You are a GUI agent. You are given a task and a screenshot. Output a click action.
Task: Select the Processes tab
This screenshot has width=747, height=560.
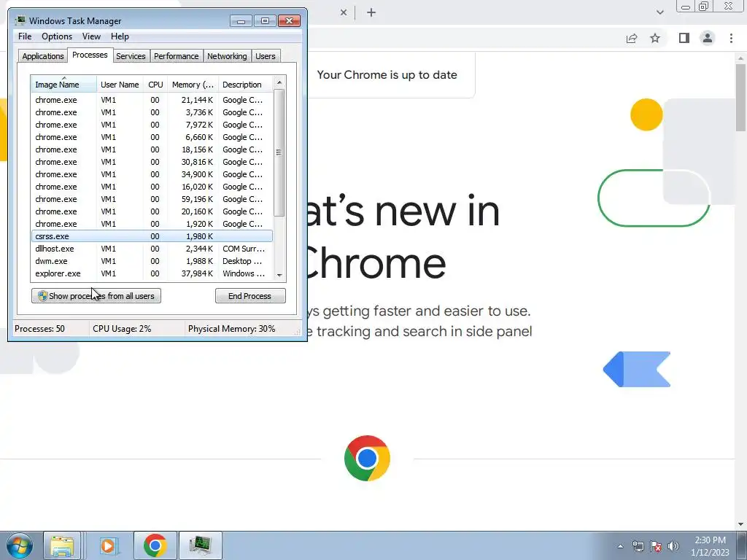point(90,55)
